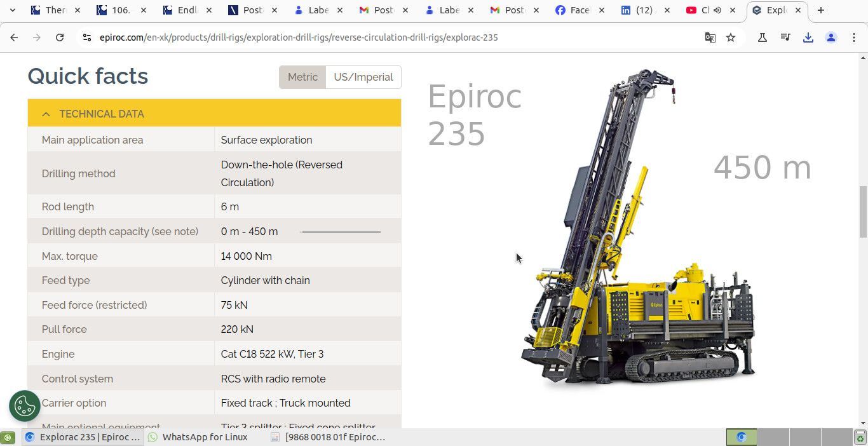The image size is (868, 446).
Task: Open the cookie settings icon
Action: tap(25, 406)
